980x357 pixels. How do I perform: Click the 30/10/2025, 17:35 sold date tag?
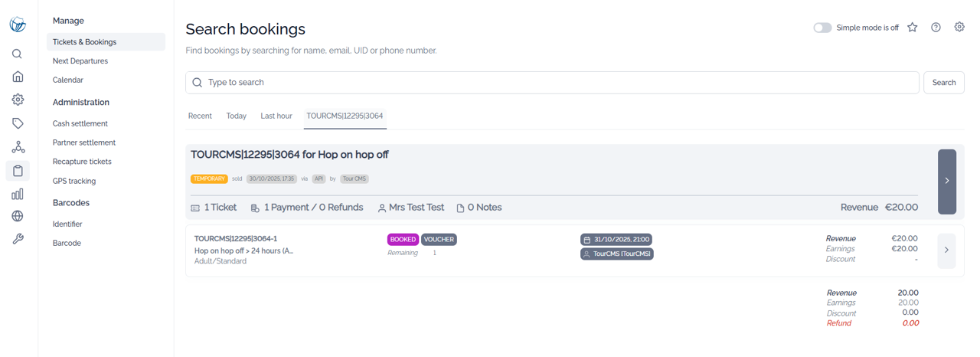tap(272, 178)
